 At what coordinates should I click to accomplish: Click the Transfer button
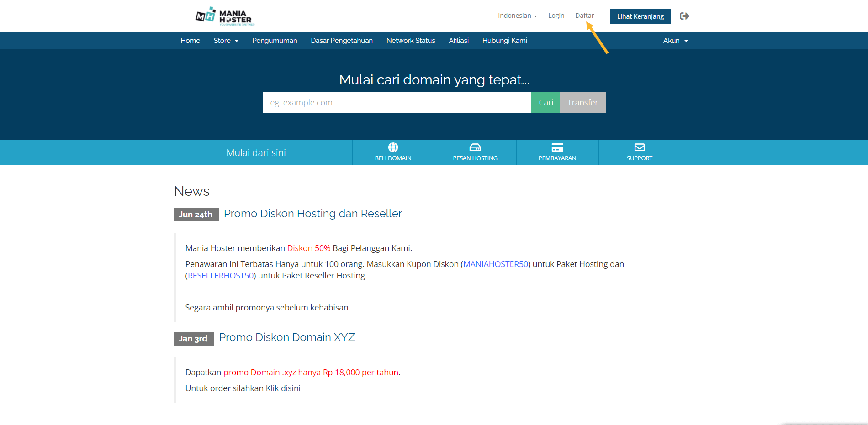pos(582,102)
